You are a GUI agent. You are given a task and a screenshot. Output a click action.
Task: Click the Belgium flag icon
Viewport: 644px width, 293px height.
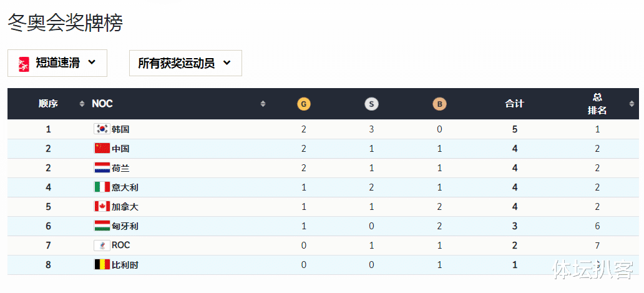coord(102,265)
